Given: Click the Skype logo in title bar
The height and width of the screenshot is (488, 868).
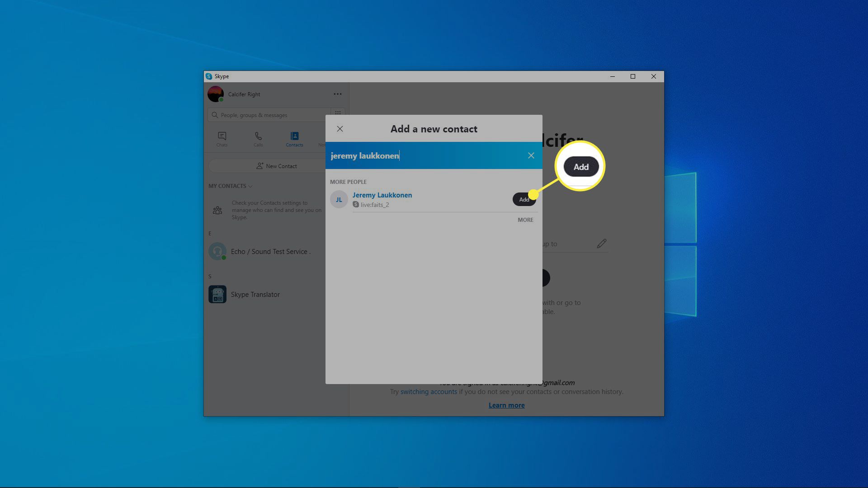Looking at the screenshot, I should [209, 76].
